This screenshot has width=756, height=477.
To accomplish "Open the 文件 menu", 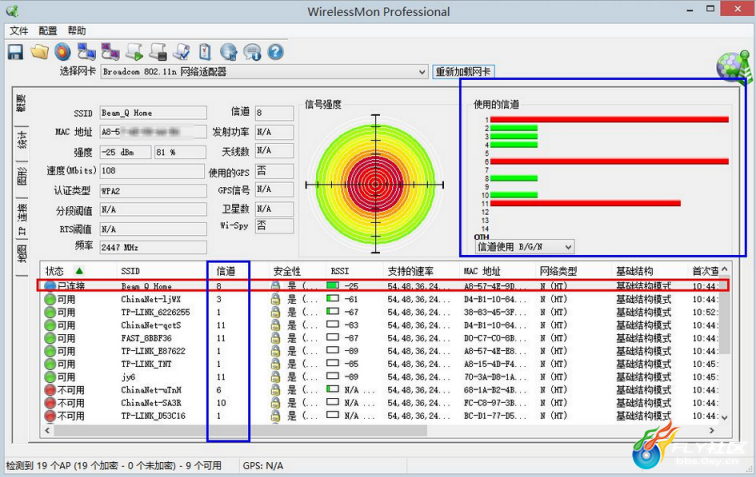I will (x=19, y=31).
